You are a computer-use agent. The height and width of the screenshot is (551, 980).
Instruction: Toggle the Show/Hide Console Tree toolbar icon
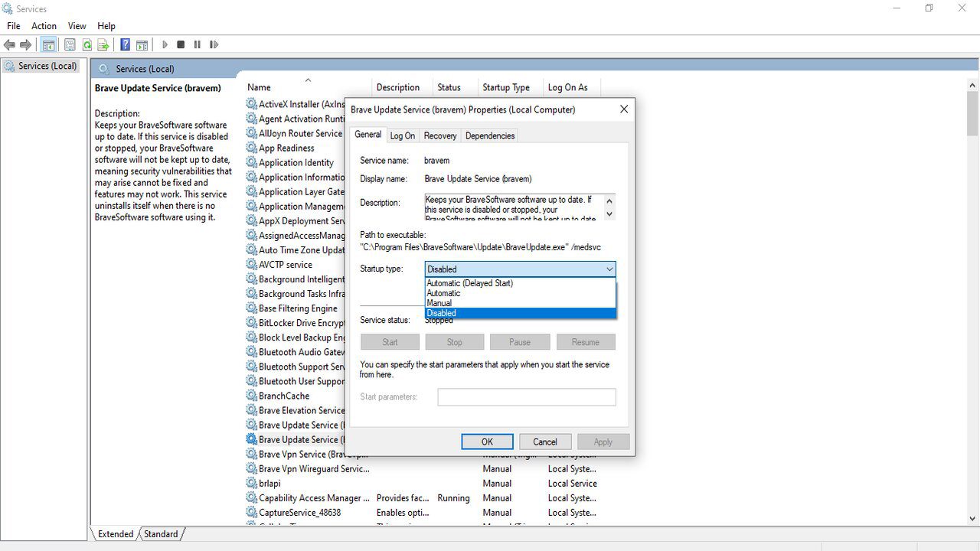[x=48, y=45]
